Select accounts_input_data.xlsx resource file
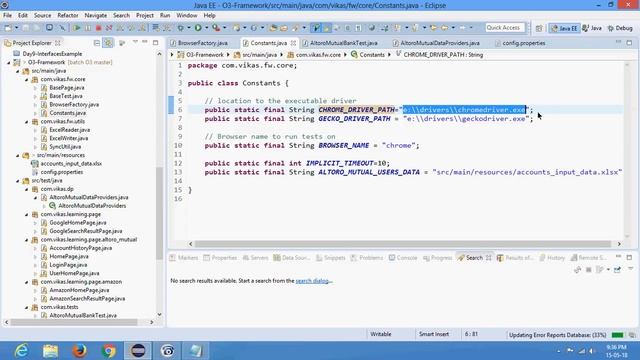This screenshot has width=640, height=360. 67,164
